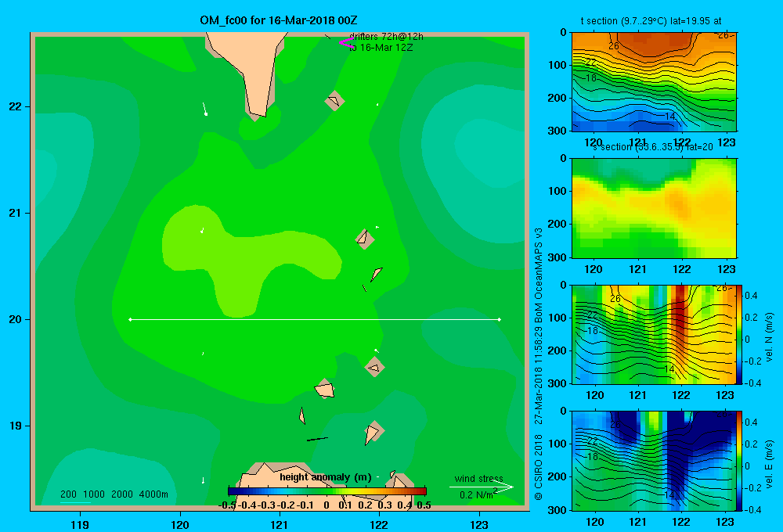The image size is (783, 532).
Task: Click the "wind stress" legend label
Action: click(479, 478)
